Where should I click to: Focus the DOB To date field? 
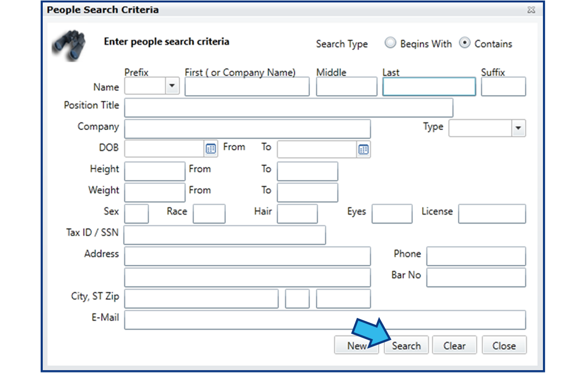click(317, 149)
